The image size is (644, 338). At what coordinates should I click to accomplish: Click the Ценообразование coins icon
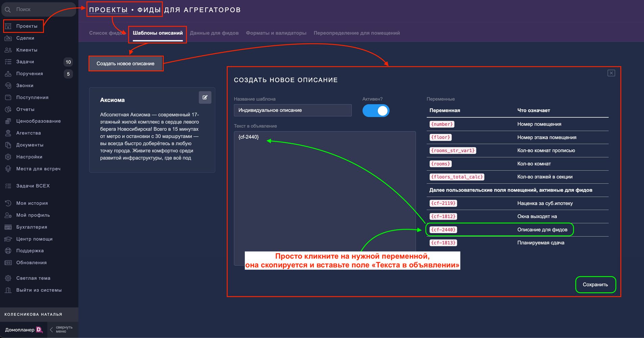(x=8, y=121)
